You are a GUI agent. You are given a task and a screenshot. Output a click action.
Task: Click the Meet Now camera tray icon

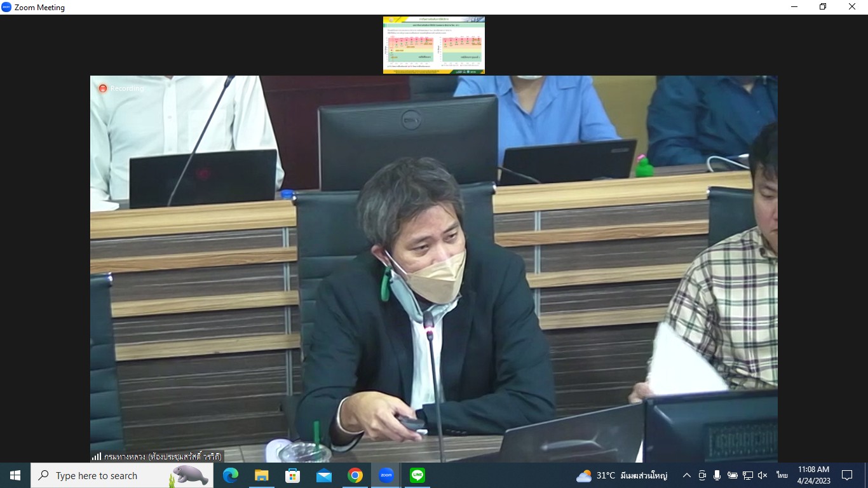tap(702, 475)
